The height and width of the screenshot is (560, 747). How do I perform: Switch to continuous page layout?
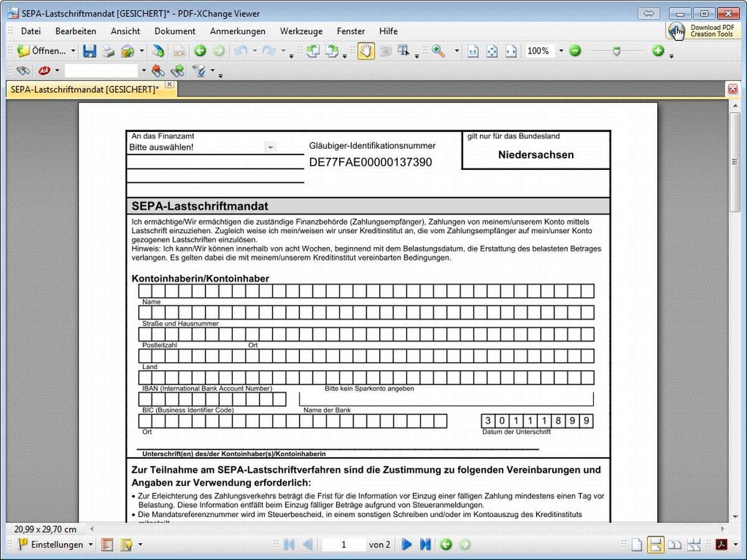[655, 544]
